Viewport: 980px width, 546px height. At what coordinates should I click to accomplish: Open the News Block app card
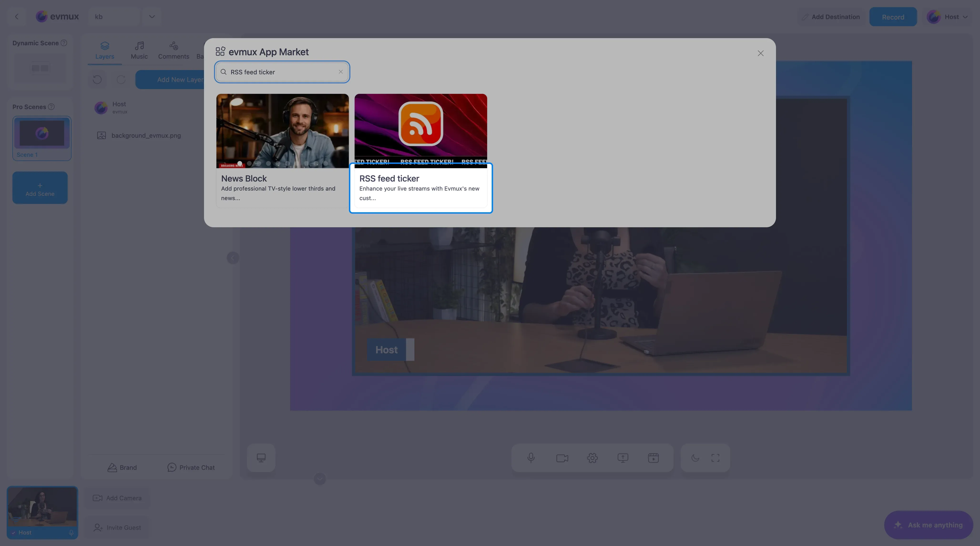282,151
